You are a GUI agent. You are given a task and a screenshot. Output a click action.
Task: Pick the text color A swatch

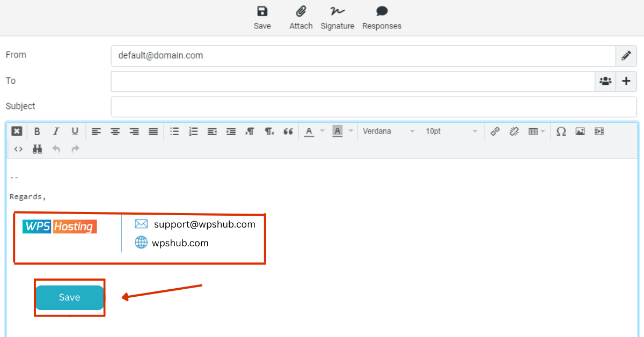pos(309,131)
